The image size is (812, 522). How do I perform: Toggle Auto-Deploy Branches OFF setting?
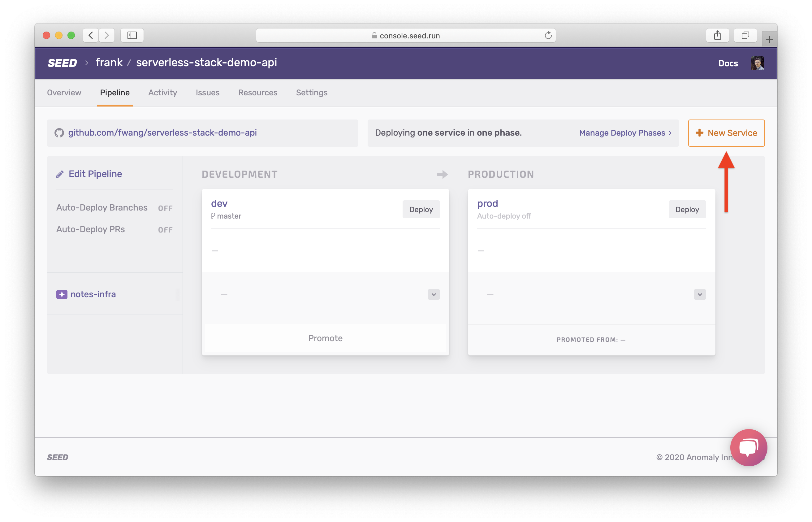(165, 208)
